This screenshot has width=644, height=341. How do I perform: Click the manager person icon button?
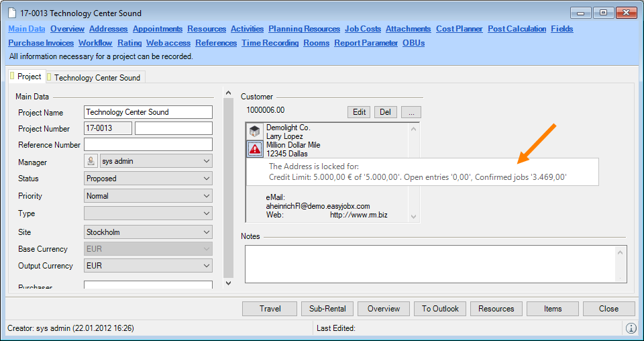tap(91, 161)
